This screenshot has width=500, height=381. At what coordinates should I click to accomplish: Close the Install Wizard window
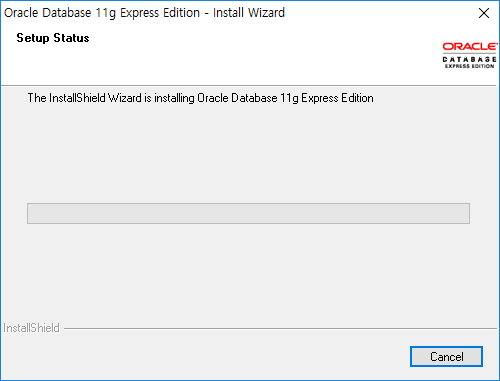(x=484, y=13)
